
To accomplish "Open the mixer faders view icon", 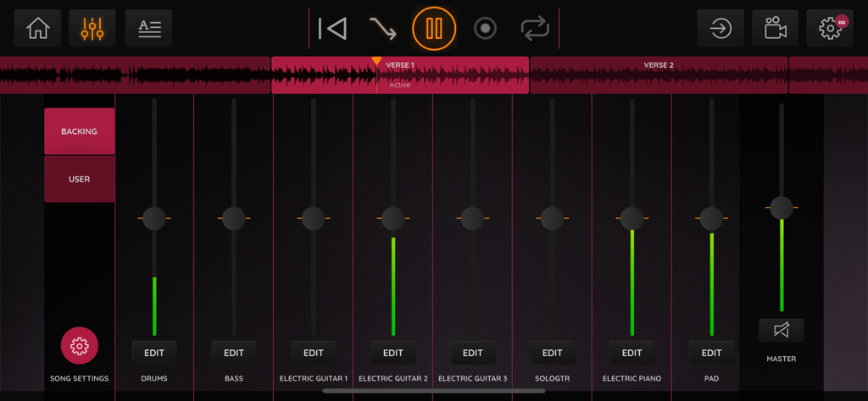I will pos(92,28).
